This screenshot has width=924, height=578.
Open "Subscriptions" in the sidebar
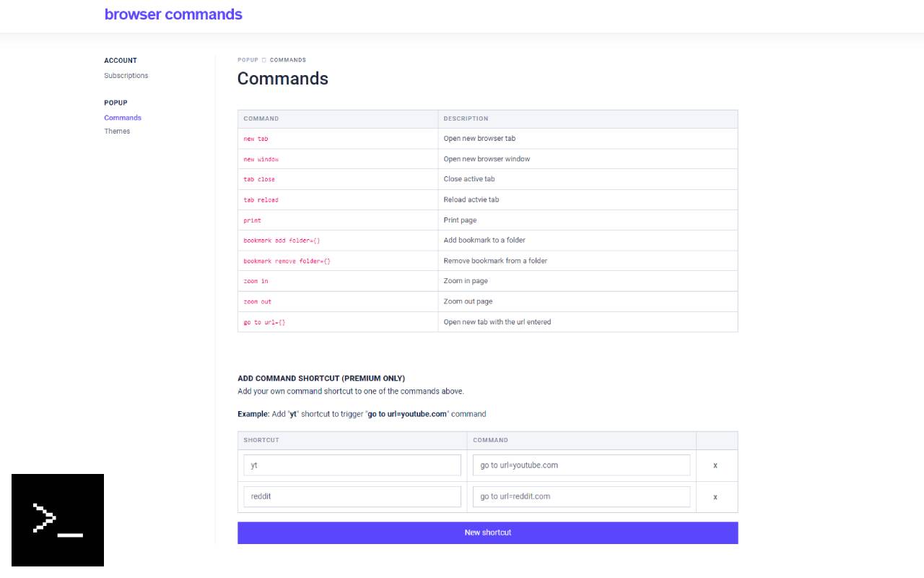click(x=126, y=75)
